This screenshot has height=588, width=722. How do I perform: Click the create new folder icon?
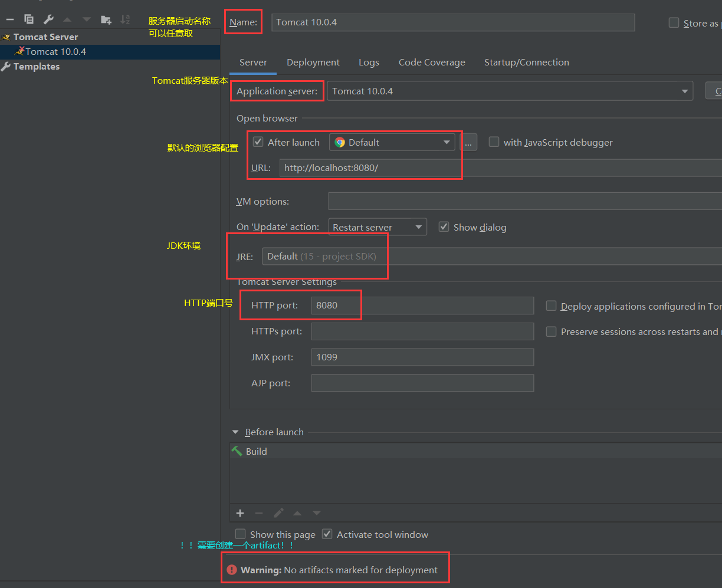click(x=106, y=19)
